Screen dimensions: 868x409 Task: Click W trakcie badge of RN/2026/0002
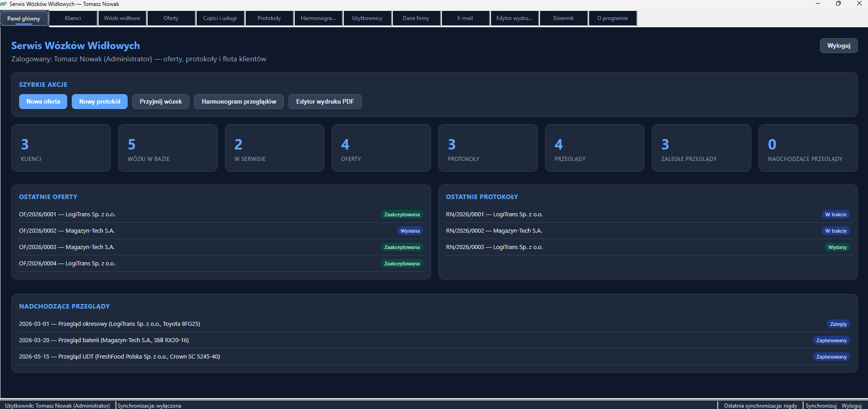[836, 231]
